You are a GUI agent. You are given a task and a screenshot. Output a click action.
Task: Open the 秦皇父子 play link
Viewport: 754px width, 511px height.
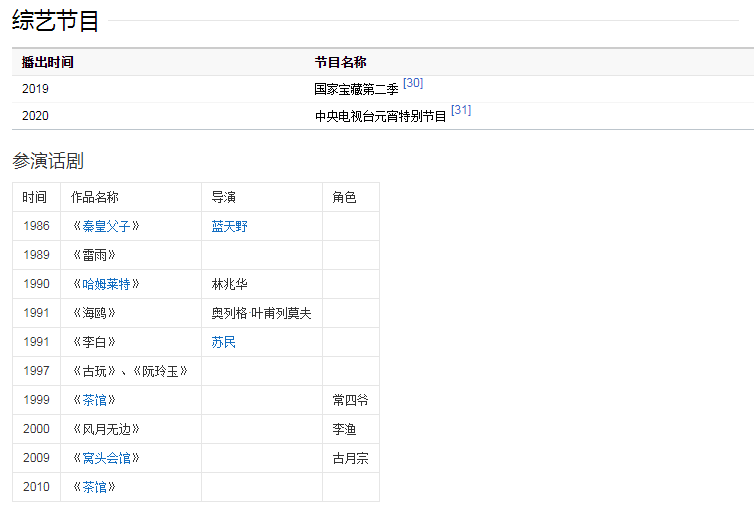(x=106, y=226)
